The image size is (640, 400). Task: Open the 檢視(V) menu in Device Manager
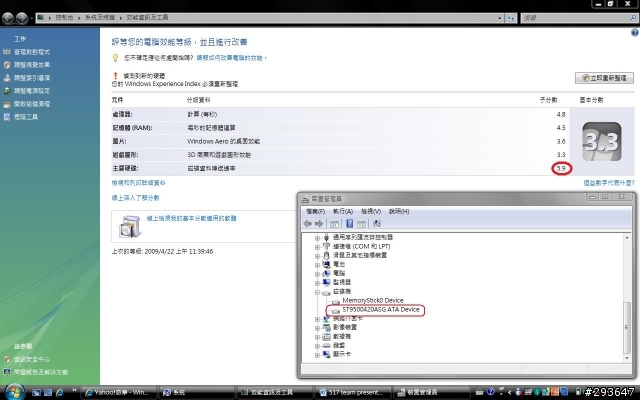click(x=371, y=211)
